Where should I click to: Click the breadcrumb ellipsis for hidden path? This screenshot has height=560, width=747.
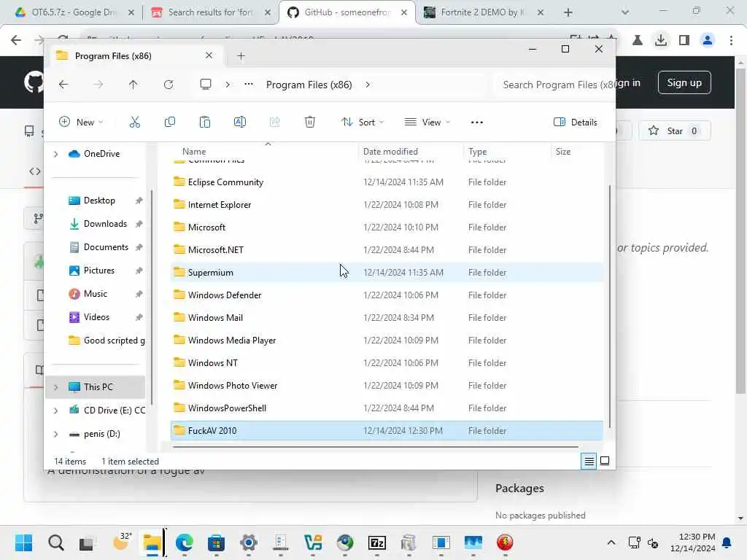pyautogui.click(x=249, y=85)
